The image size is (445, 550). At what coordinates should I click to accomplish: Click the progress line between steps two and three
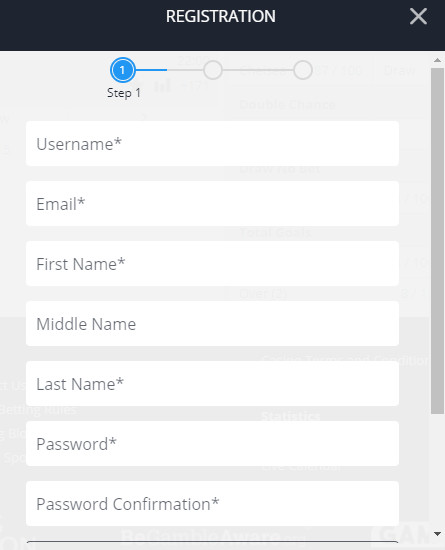point(258,70)
